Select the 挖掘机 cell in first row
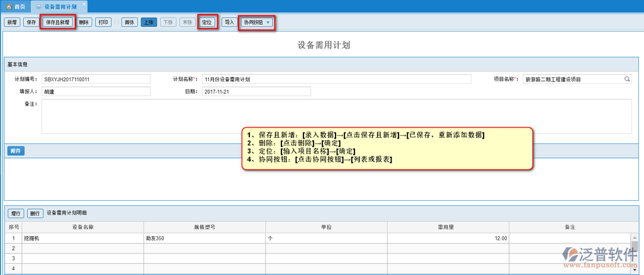 tap(83, 239)
